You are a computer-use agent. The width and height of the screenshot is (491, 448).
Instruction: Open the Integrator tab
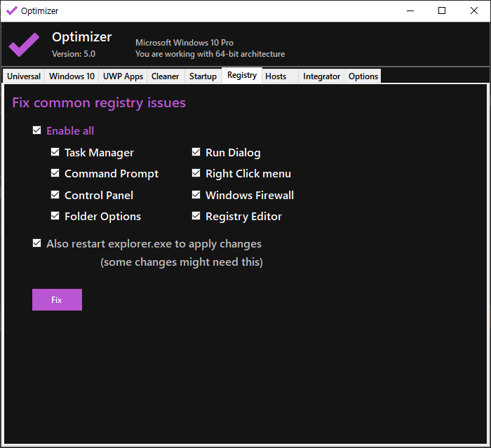click(321, 76)
